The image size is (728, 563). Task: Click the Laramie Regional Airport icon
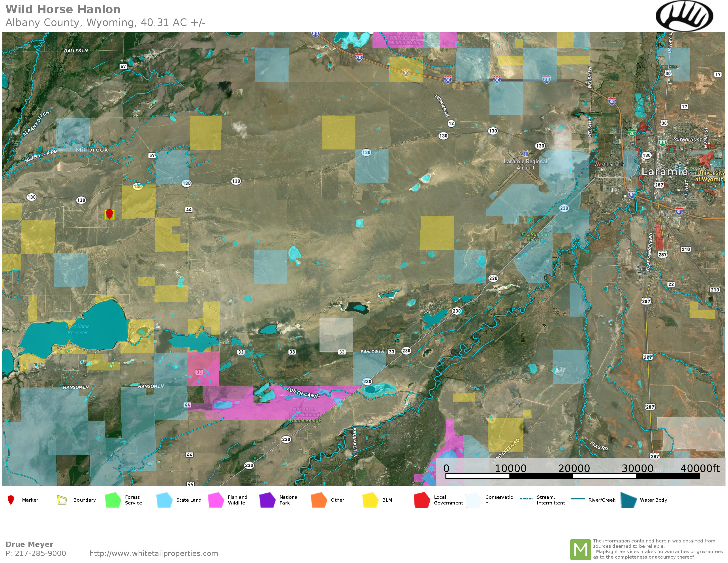point(526,154)
